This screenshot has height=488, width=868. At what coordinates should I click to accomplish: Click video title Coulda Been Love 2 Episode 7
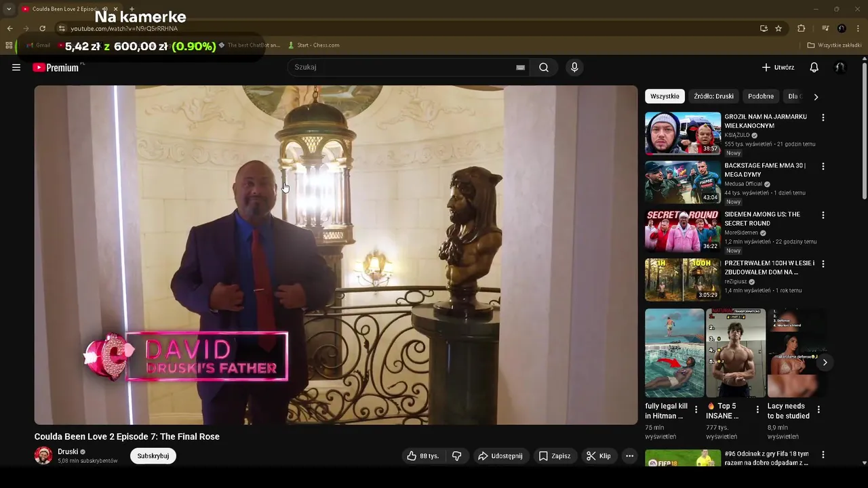click(x=127, y=436)
